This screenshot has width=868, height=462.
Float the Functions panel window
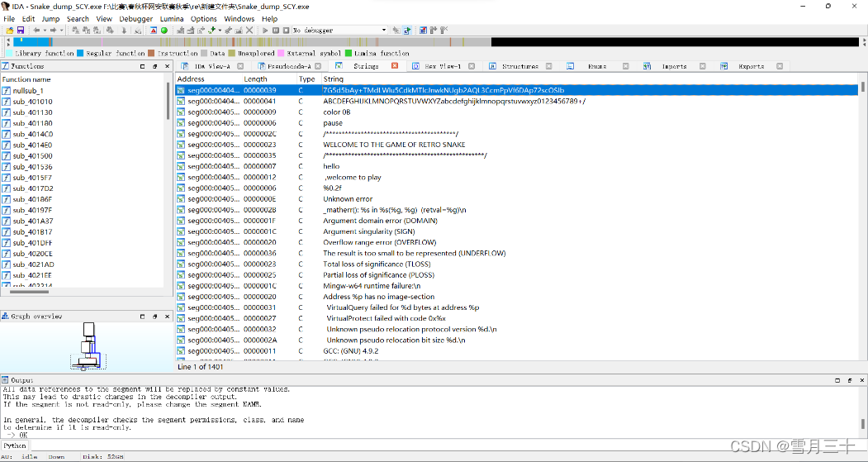pyautogui.click(x=154, y=66)
